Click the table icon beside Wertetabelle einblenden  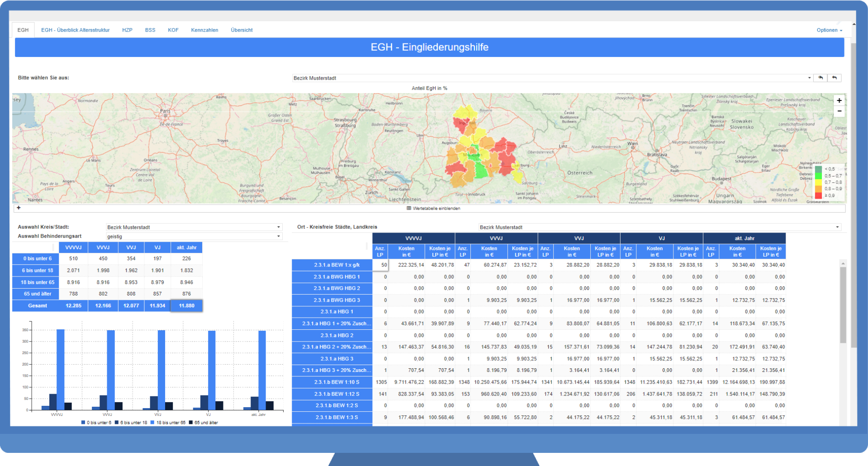(x=409, y=209)
